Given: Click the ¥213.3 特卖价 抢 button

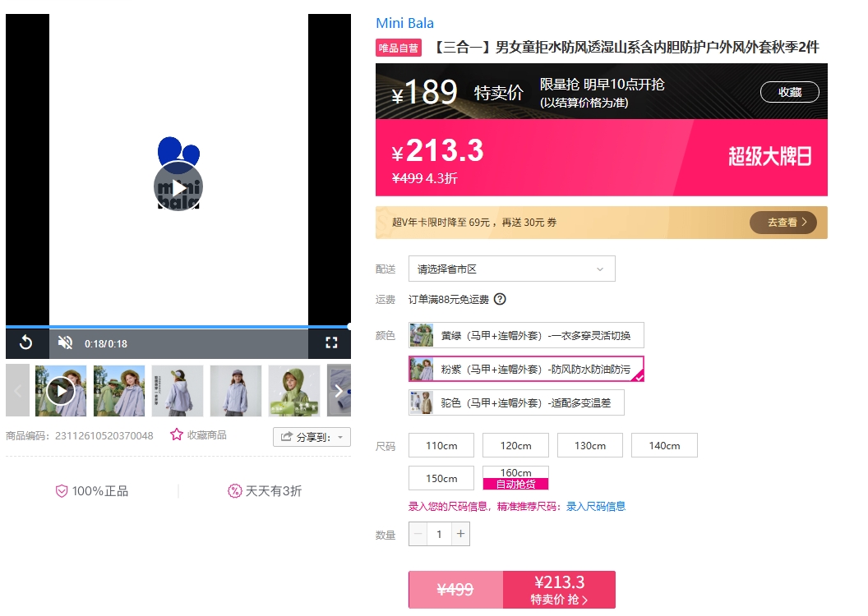Looking at the screenshot, I should click(559, 590).
